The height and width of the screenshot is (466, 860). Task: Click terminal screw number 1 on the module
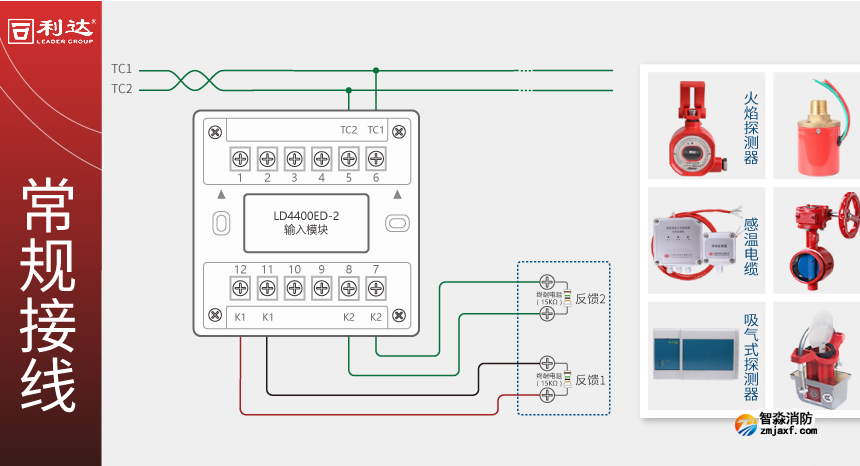tap(240, 158)
